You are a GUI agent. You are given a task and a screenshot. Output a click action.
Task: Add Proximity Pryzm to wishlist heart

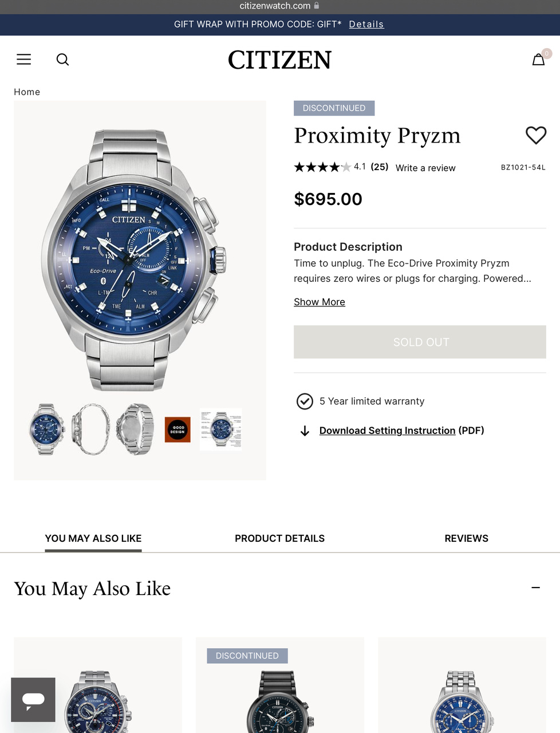(536, 135)
